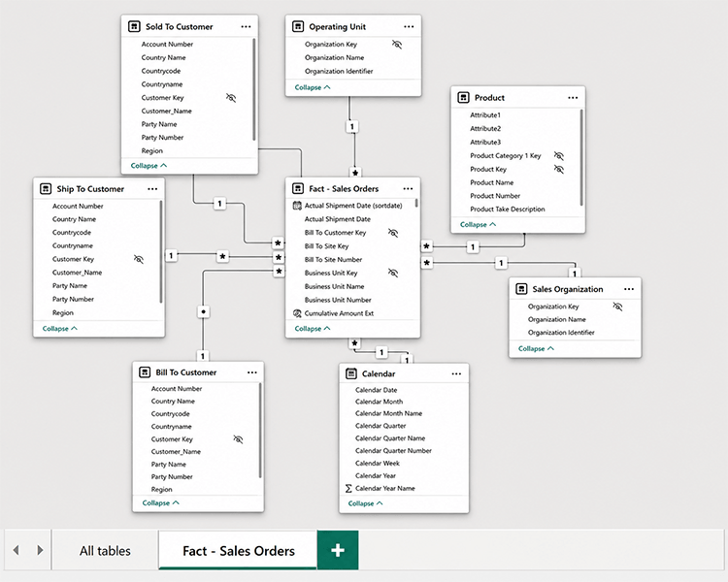Click the Sales Organization table icon

(x=521, y=289)
